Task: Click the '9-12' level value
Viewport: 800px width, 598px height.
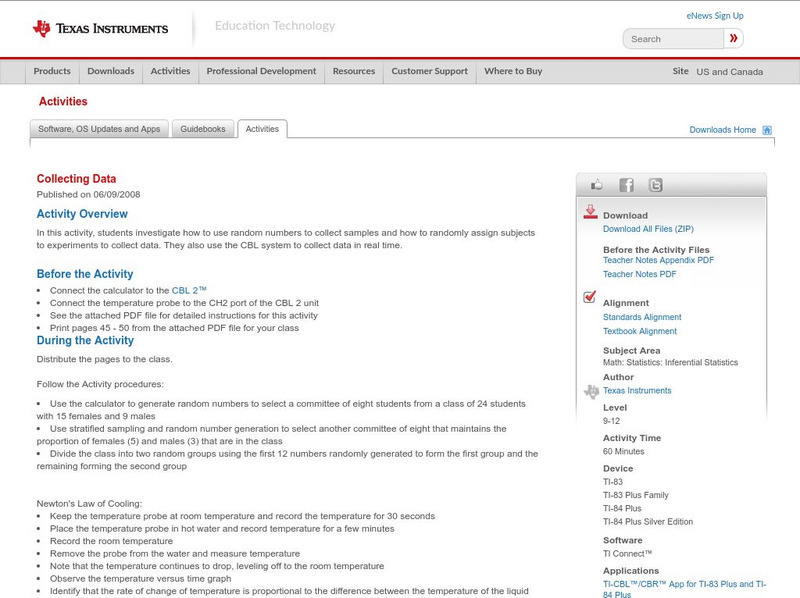Action: 611,421
